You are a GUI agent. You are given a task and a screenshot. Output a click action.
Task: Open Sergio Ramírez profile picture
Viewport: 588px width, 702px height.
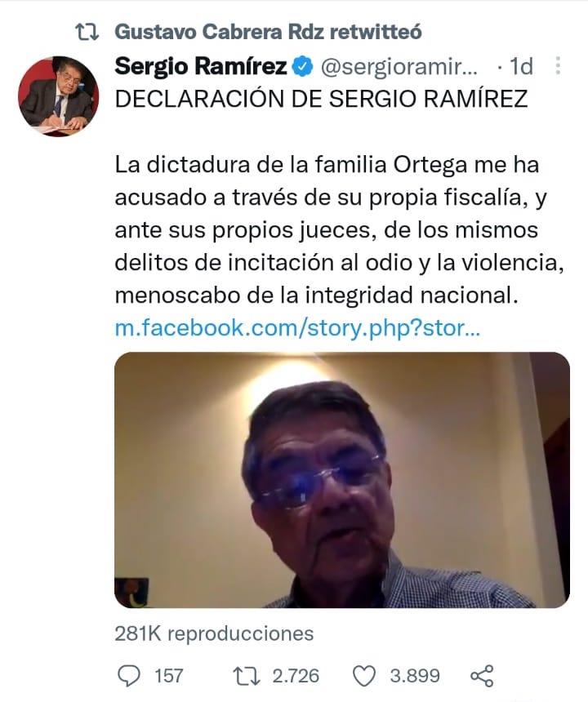58,96
